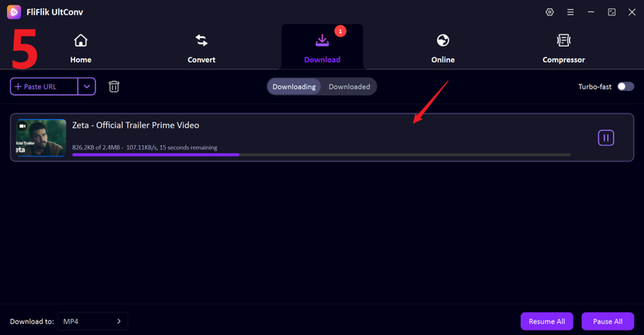This screenshot has height=335, width=644.
Task: Show the Downloaded list
Action: 349,87
